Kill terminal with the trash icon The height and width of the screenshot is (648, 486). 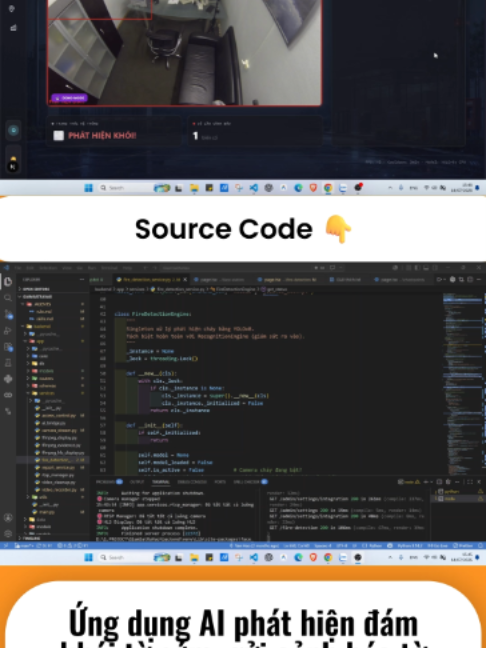[x=448, y=482]
